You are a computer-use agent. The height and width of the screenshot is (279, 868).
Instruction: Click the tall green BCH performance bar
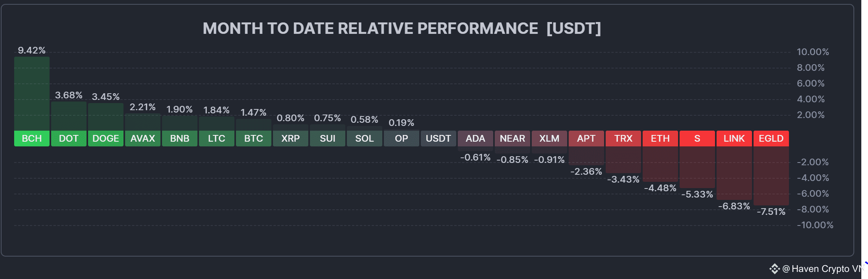click(x=32, y=94)
